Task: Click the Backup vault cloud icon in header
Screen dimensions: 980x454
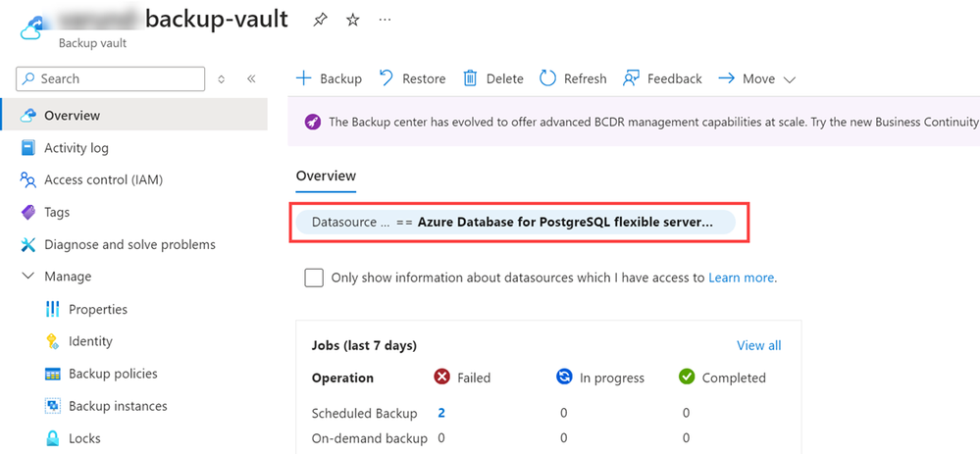Action: pyautogui.click(x=31, y=28)
